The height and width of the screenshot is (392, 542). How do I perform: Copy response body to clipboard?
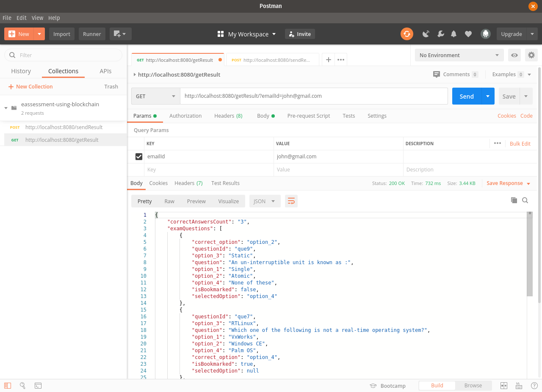pyautogui.click(x=514, y=200)
